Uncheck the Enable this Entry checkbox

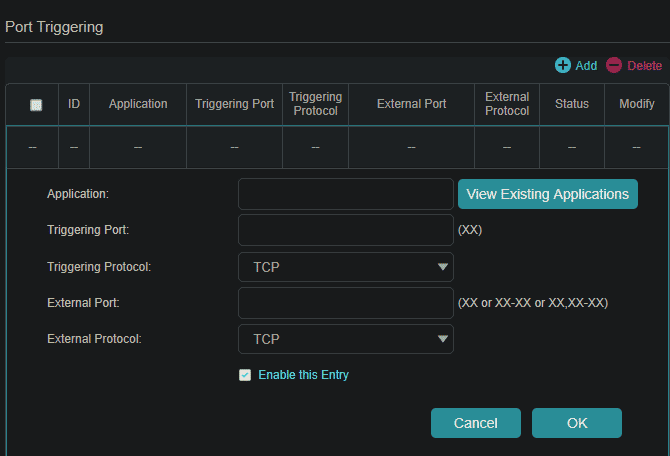245,376
